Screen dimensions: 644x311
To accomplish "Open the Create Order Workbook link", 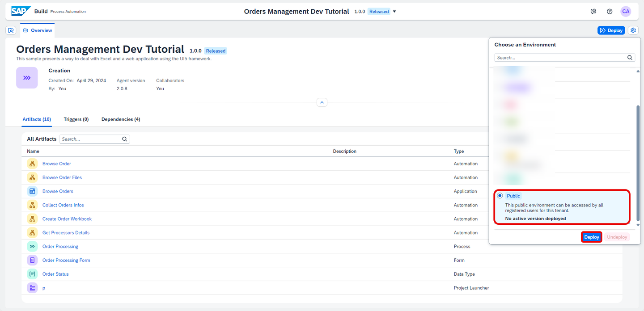I will point(67,219).
